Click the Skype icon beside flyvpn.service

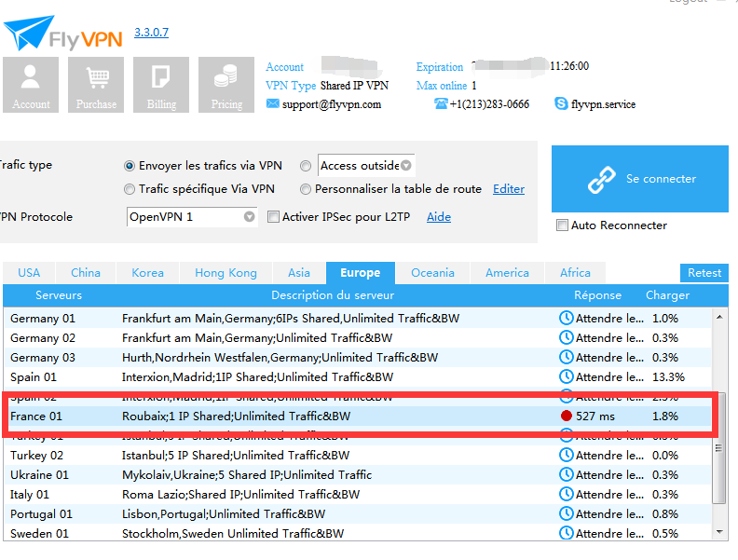(561, 103)
